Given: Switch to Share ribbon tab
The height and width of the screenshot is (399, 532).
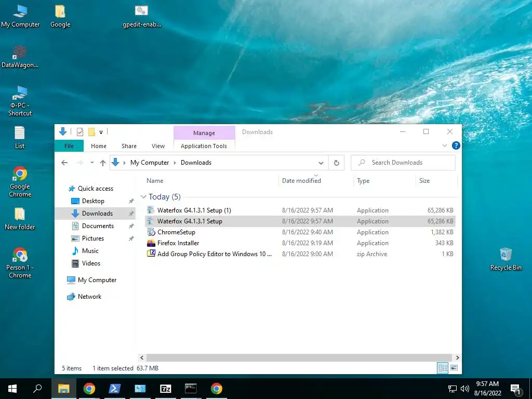Looking at the screenshot, I should tap(129, 146).
